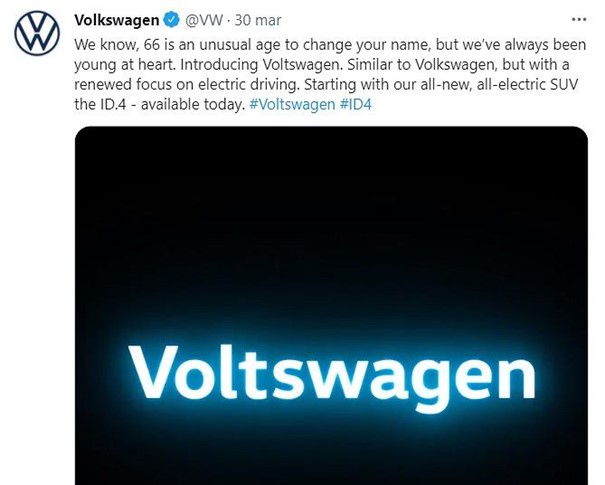
Task: Click 'the ID.4 - available today' text
Action: tap(159, 104)
